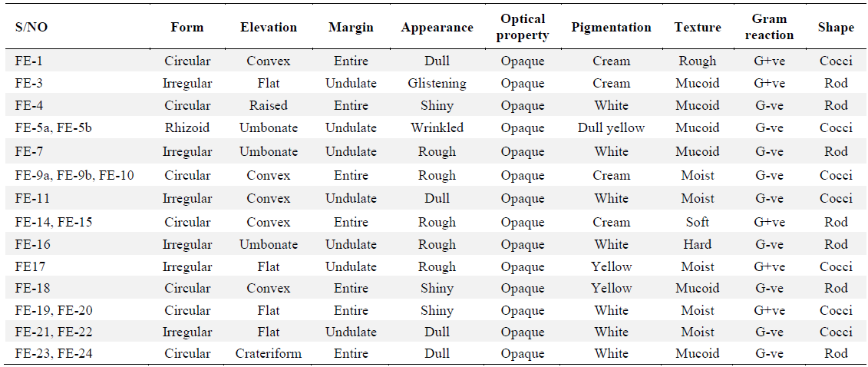Click the S/NO column header
Screen dimensions: 868x367
[31, 28]
